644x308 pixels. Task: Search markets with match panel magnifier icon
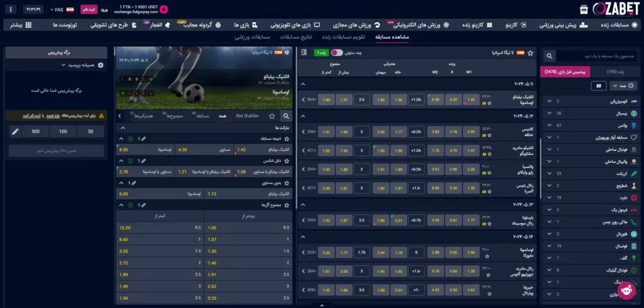286,116
